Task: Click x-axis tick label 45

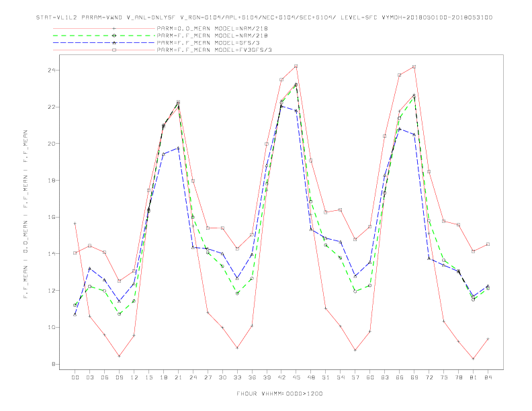Action: point(296,377)
